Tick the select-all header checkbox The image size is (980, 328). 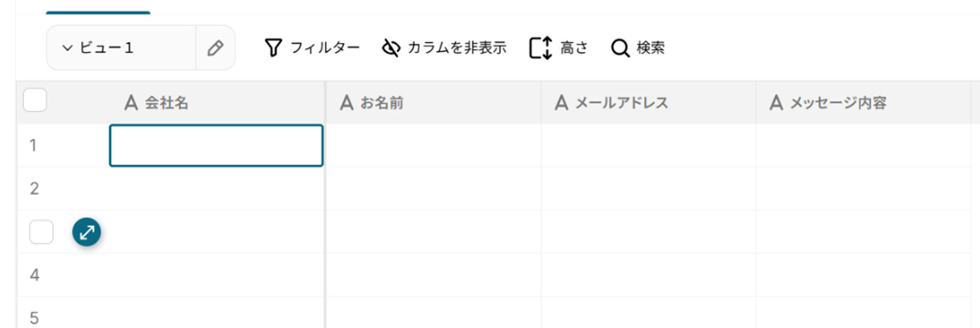(35, 100)
